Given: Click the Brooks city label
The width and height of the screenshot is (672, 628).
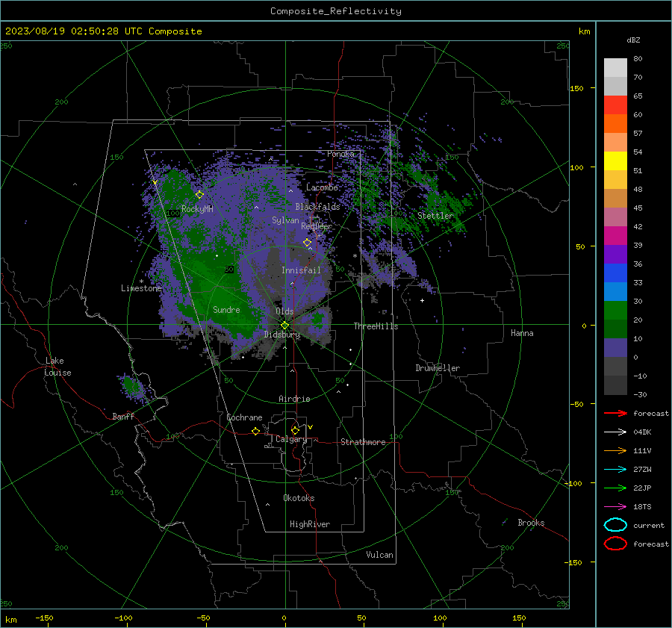Looking at the screenshot, I should (531, 523).
